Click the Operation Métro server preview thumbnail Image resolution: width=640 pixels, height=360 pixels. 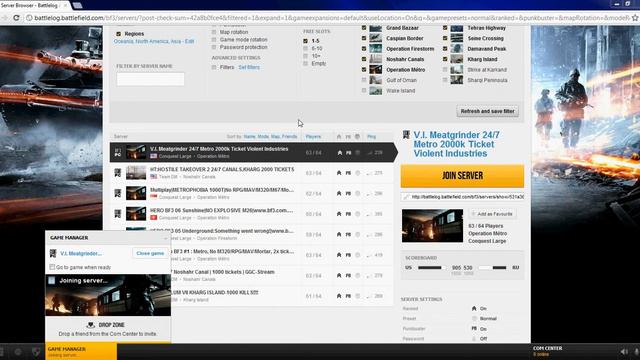coord(432,226)
